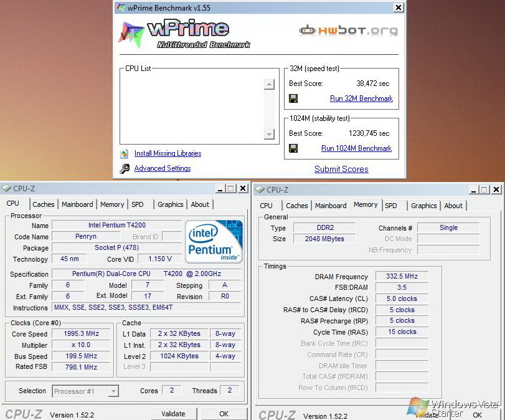
Task: Click the CAS# Latency 5.0 clocks value
Action: [x=402, y=298]
